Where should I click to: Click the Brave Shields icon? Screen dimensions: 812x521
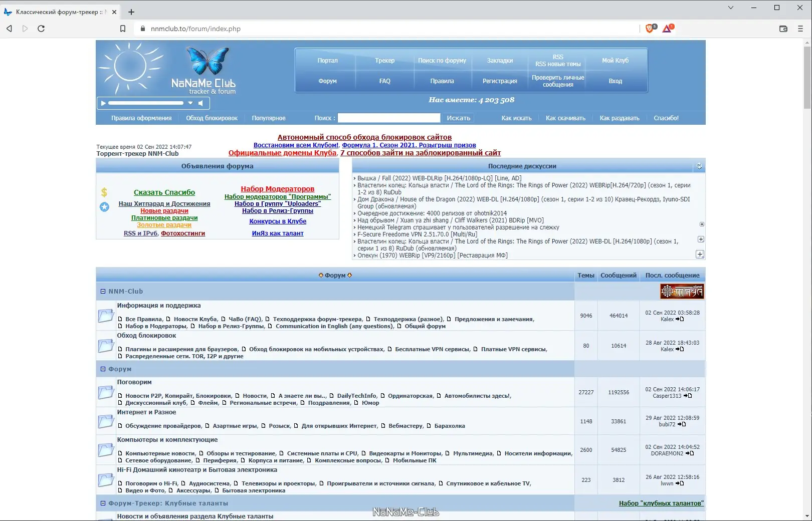[650, 29]
